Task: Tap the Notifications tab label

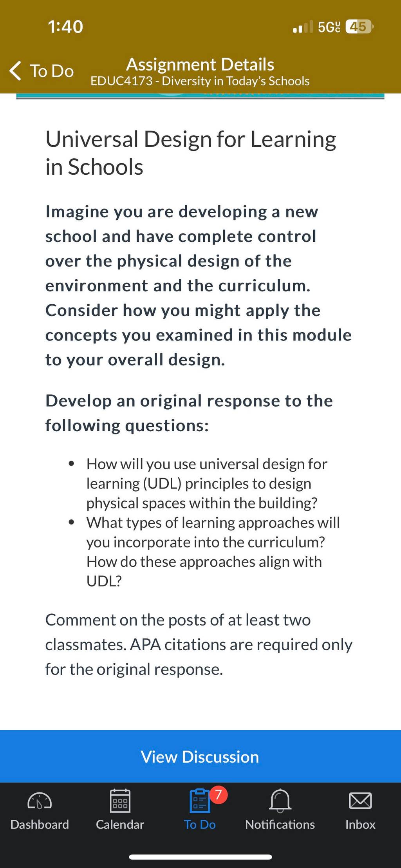Action: pyautogui.click(x=280, y=825)
